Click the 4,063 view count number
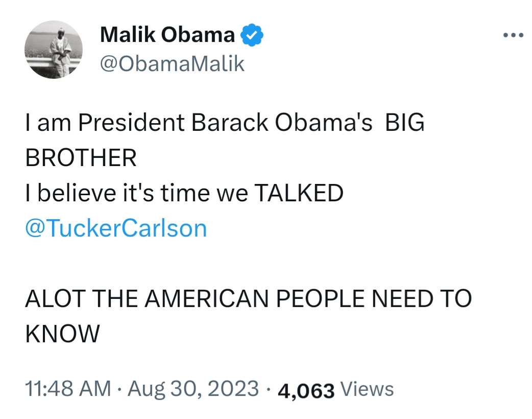Image resolution: width=532 pixels, height=419 pixels. pos(305,390)
